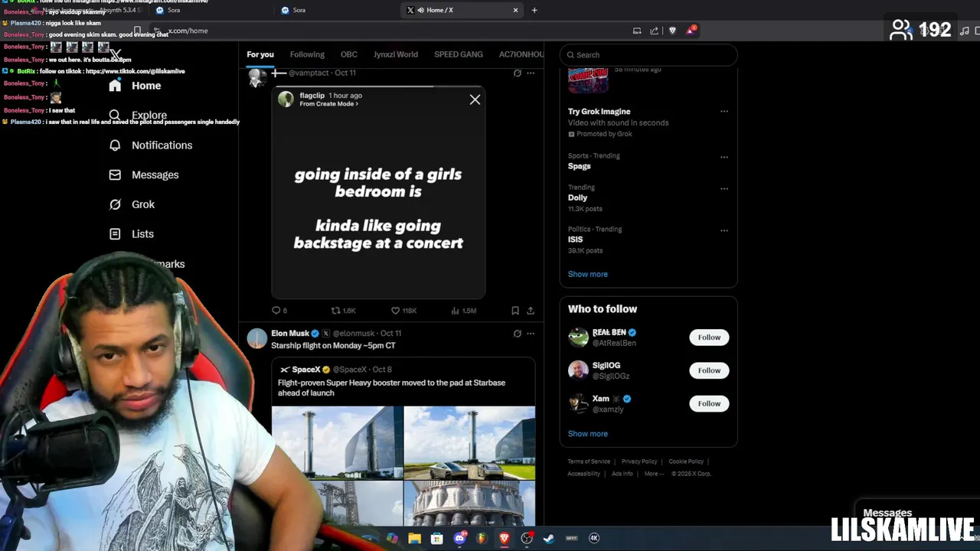980x551 pixels.
Task: Open the Dolly trending topic
Action: (577, 197)
